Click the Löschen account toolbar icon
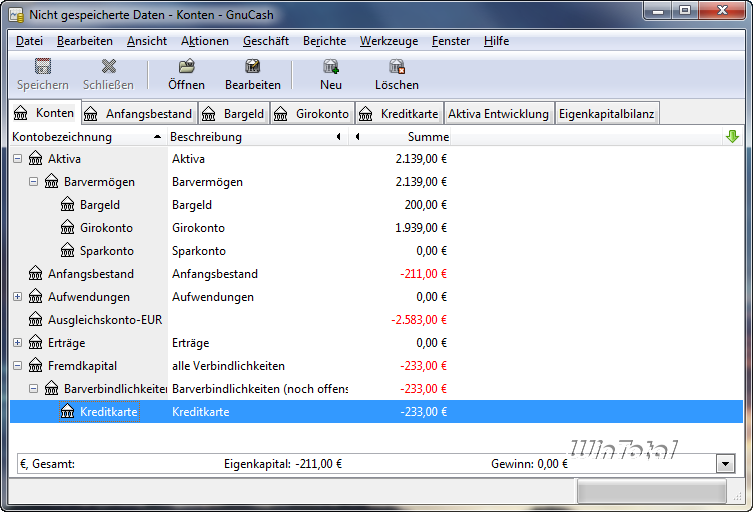The image size is (753, 512). point(397,66)
